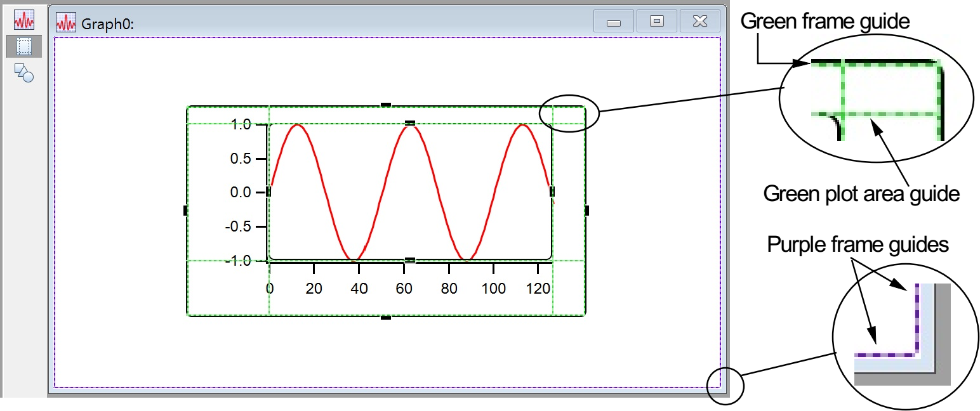Viewport: 980px width, 411px height.
Task: Click the left-middle handle of the graph frame
Action: [x=185, y=211]
